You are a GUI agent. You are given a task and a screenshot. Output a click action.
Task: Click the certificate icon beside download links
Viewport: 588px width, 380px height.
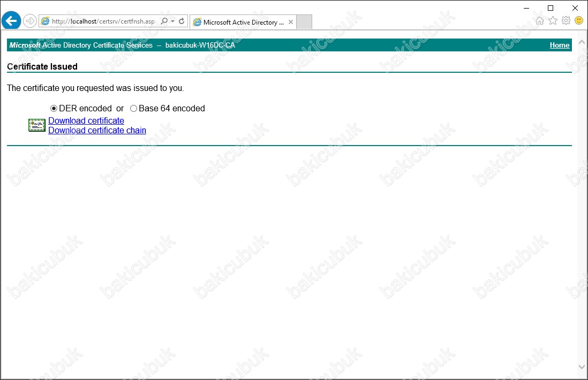(x=37, y=125)
